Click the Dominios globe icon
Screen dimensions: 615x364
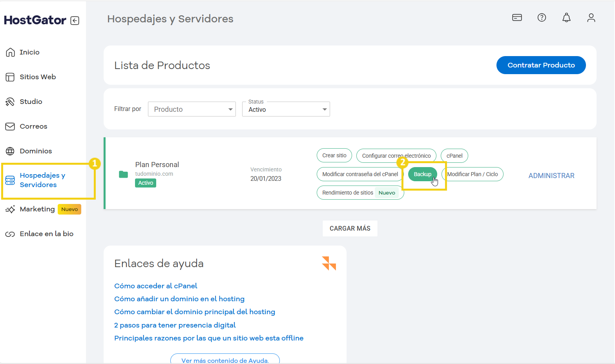[x=10, y=151]
